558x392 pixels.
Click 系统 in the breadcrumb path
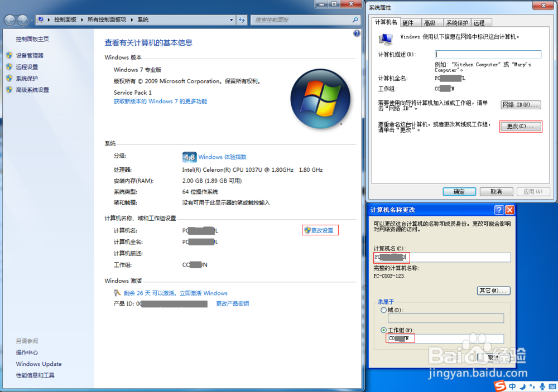(143, 20)
